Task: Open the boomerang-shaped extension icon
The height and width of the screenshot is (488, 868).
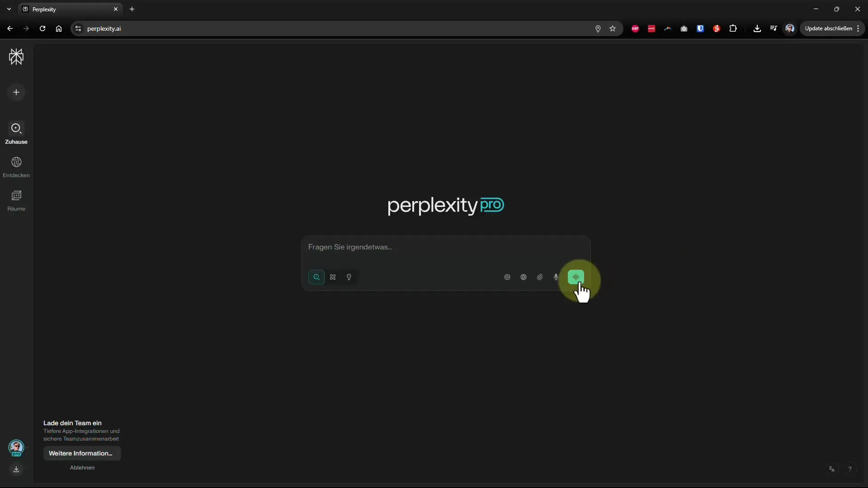Action: click(x=668, y=28)
